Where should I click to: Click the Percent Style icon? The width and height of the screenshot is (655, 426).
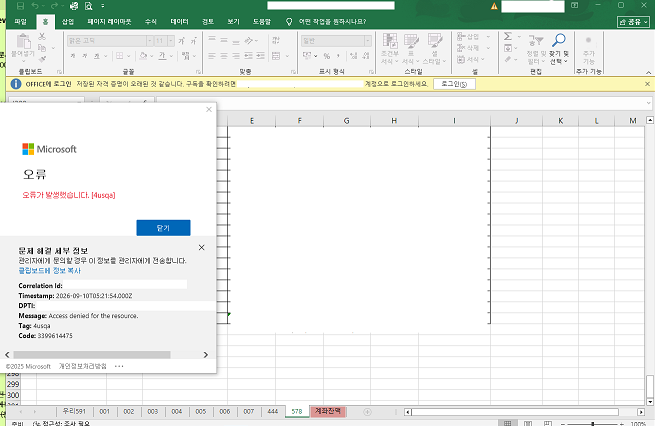pyautogui.click(x=327, y=56)
